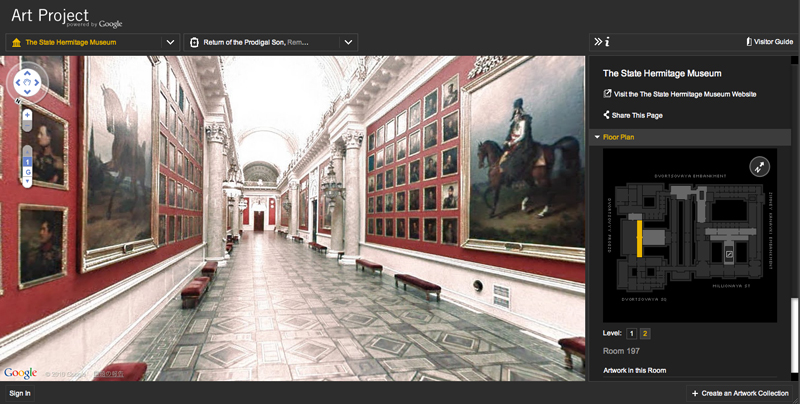The height and width of the screenshot is (404, 800).
Task: Collapse the info side panel with double-chevron
Action: point(598,42)
